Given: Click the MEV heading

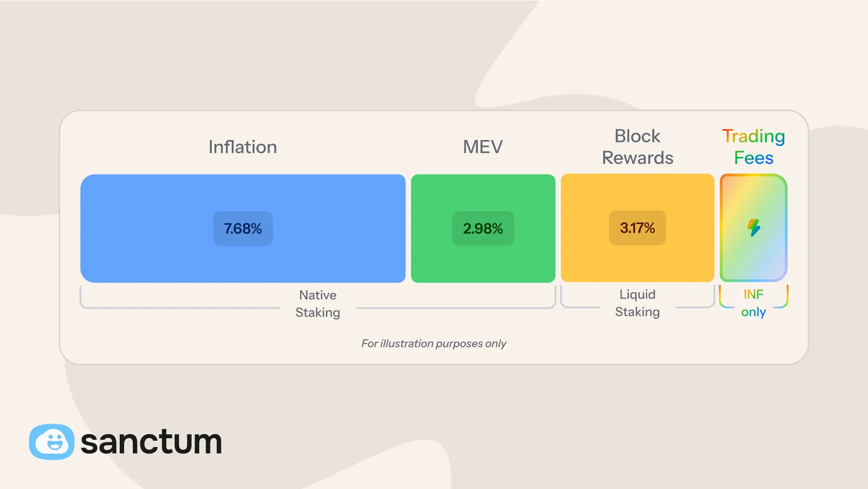Looking at the screenshot, I should tap(483, 147).
